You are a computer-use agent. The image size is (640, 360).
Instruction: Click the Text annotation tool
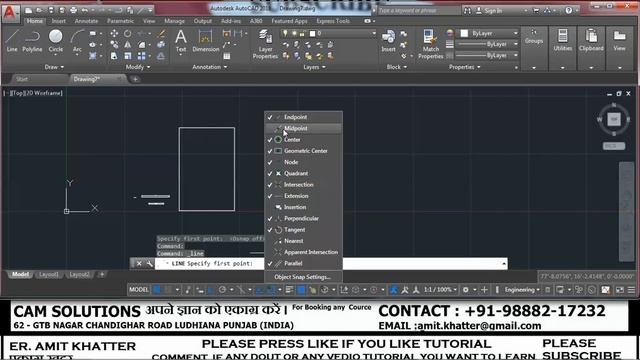[x=181, y=41]
